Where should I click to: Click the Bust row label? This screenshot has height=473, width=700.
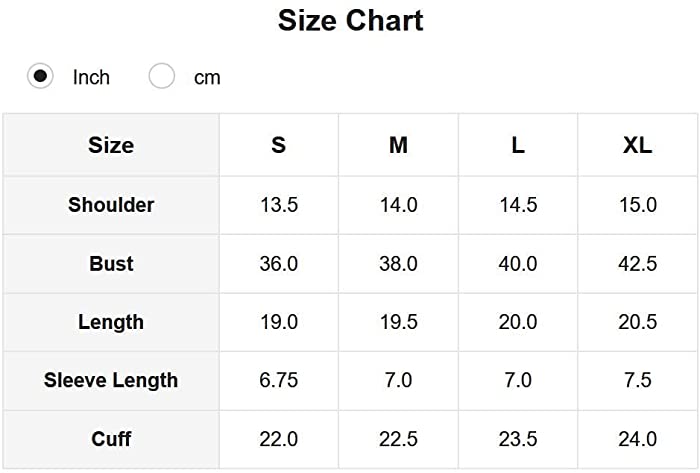[x=111, y=263]
